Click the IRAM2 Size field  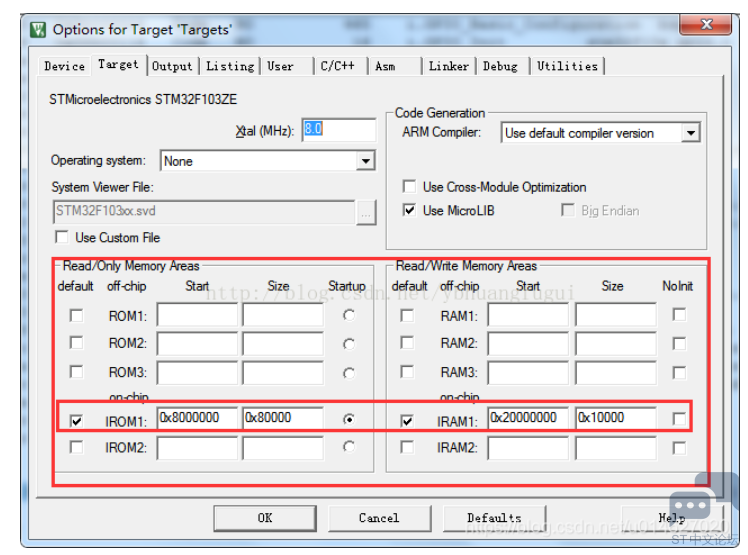point(616,448)
